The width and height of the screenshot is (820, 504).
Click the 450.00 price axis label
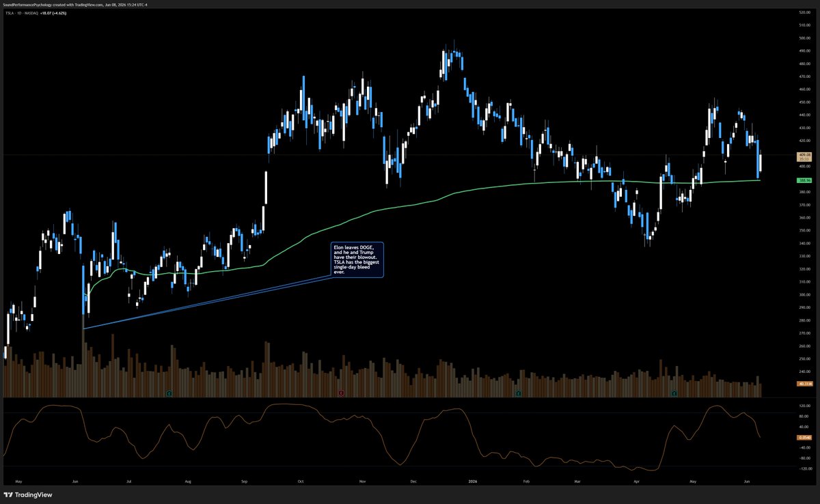pyautogui.click(x=804, y=102)
